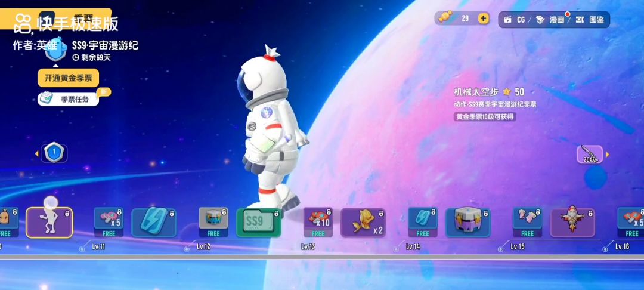Click the 开通黄金季票 button
Screen dimensions: 644x290
coord(68,78)
